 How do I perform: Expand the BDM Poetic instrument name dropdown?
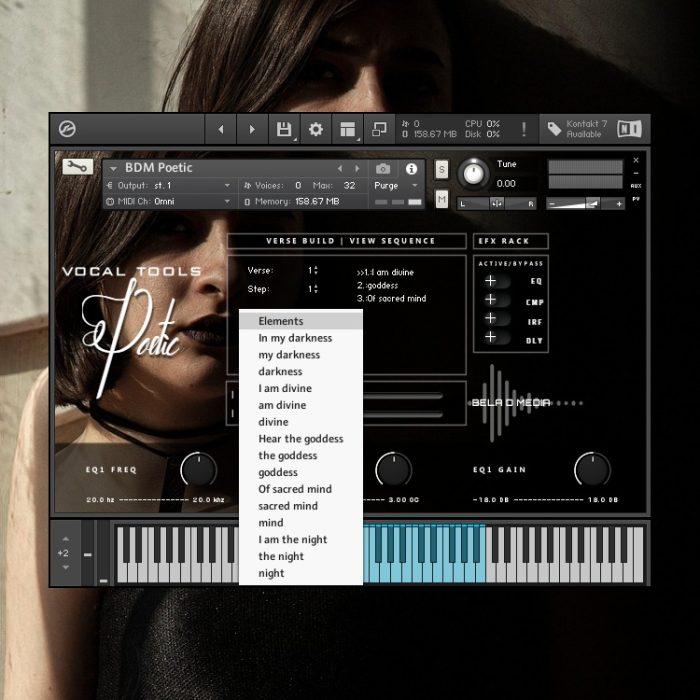[x=113, y=168]
